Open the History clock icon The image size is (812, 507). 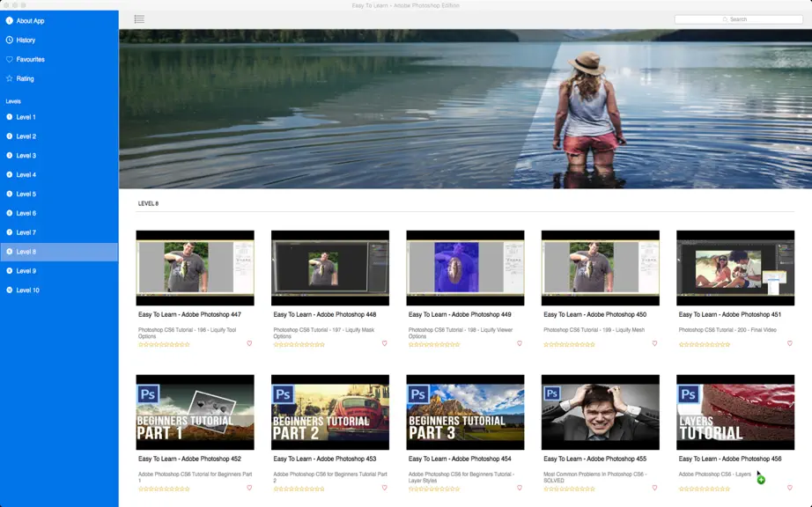pyautogui.click(x=10, y=40)
